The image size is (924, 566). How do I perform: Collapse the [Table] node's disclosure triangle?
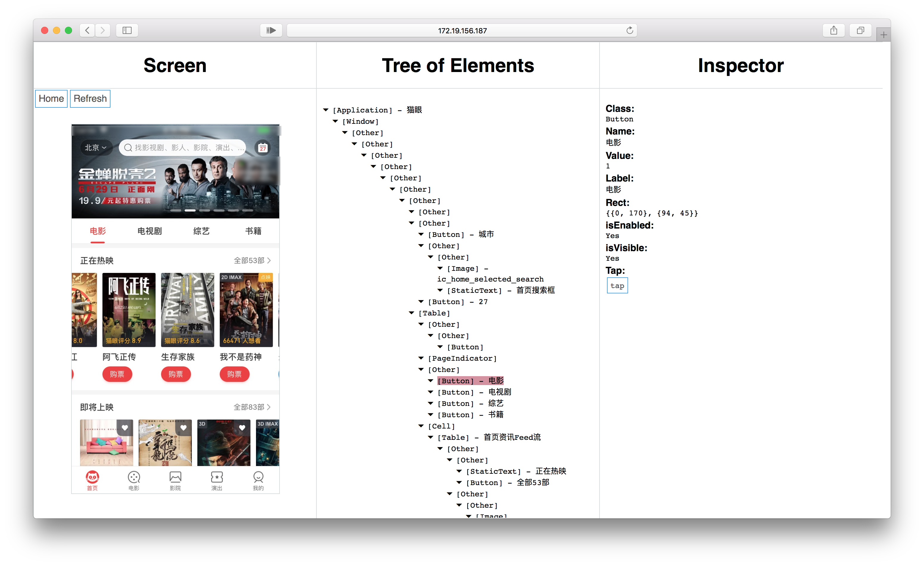click(x=411, y=313)
